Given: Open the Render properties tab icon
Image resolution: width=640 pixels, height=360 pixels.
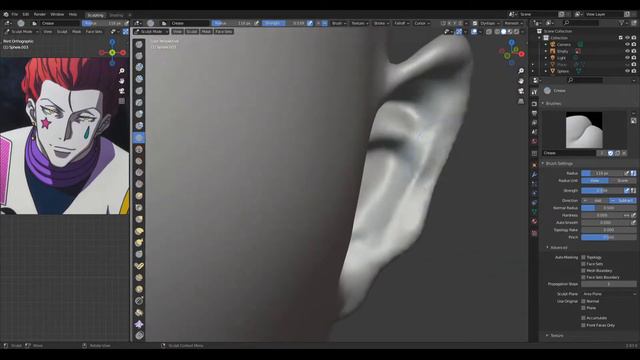Looking at the screenshot, I should point(534,104).
